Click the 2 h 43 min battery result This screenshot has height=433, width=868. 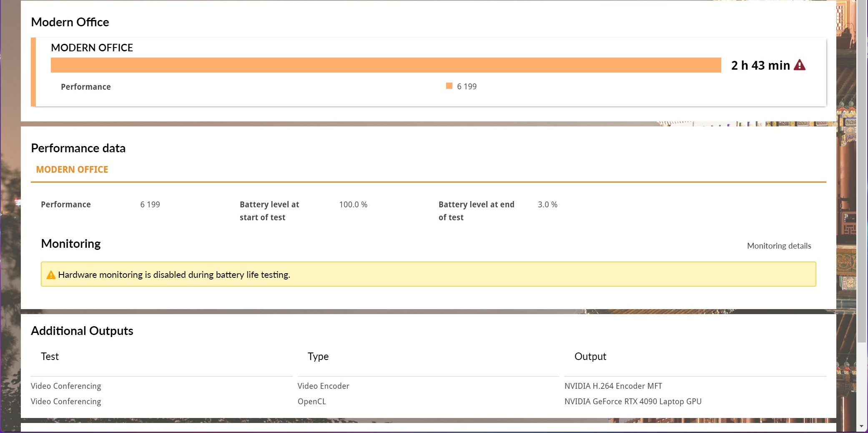point(760,65)
